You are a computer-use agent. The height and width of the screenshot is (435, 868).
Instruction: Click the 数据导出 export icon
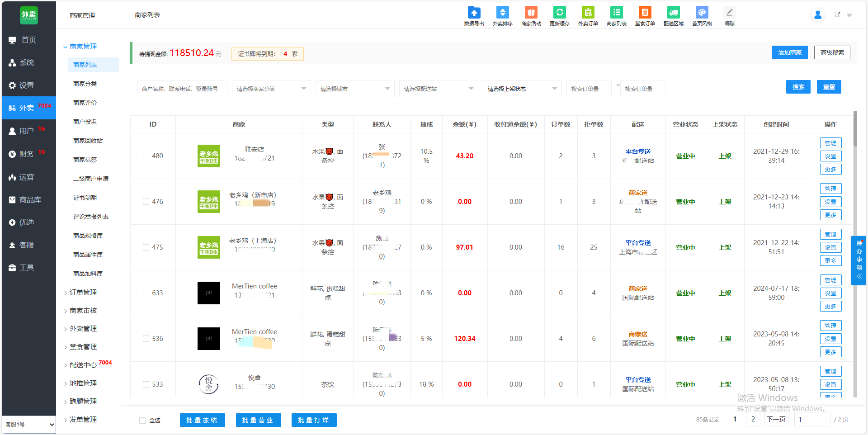474,13
